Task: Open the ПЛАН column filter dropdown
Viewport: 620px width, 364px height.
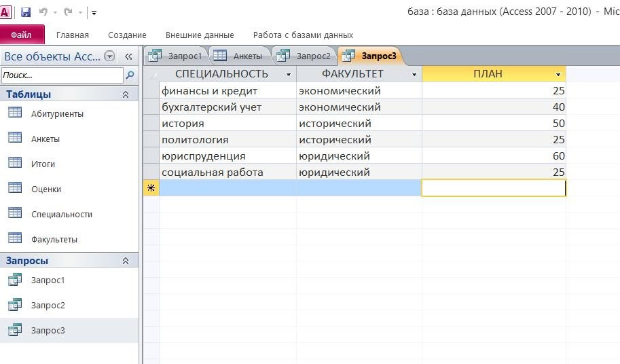Action: (x=558, y=75)
